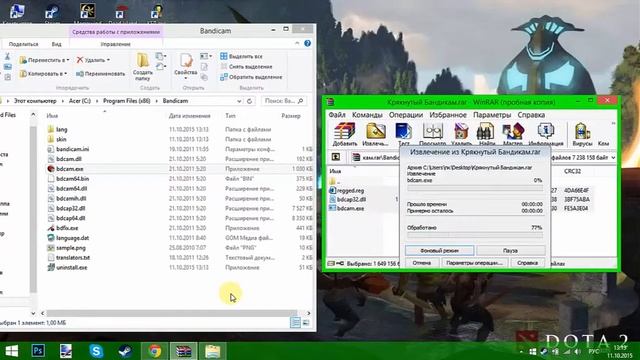Screen dimensions: 640x360
Task: Select bdcap32.dll in WinRAR file list
Action: pyautogui.click(x=351, y=199)
